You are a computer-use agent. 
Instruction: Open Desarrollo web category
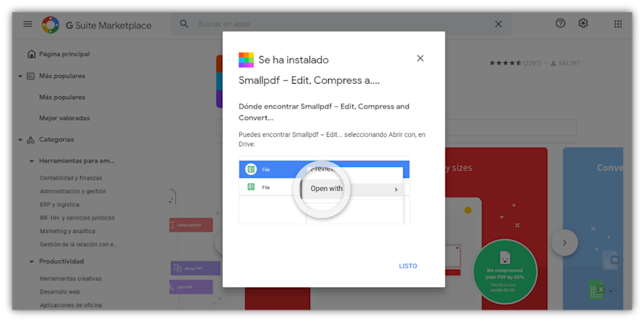[x=60, y=292]
